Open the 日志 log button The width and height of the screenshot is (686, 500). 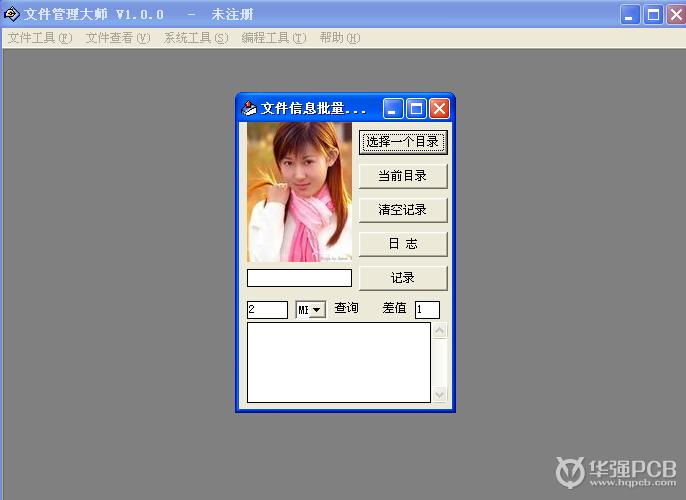(x=402, y=244)
